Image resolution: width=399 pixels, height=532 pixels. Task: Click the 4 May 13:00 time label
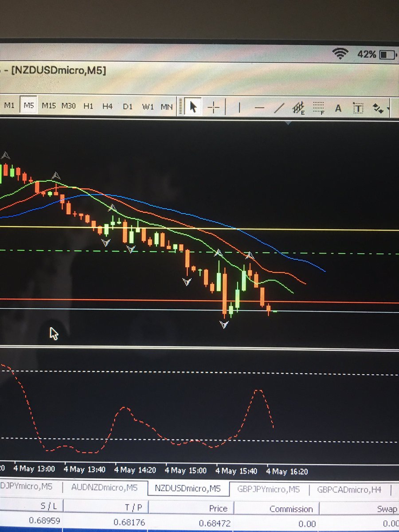[x=34, y=468]
